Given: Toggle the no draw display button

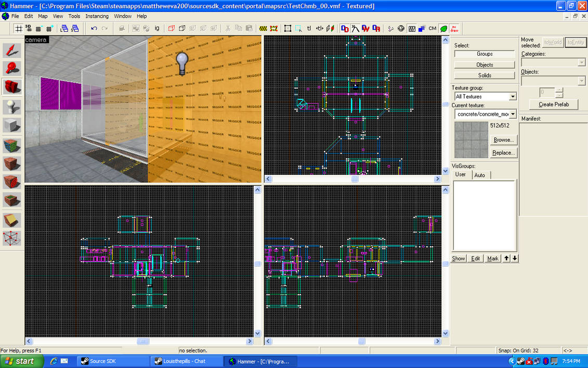Looking at the screenshot, I should coord(454,29).
